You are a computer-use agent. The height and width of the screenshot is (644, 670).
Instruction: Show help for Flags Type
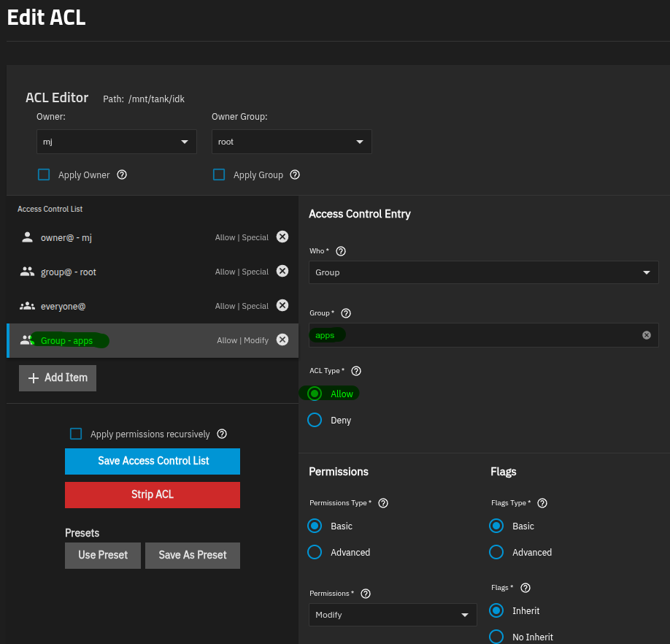tap(542, 503)
